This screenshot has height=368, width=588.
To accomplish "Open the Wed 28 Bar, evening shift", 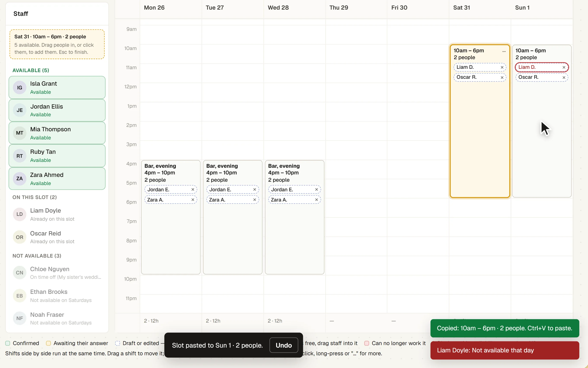I will click(x=294, y=217).
